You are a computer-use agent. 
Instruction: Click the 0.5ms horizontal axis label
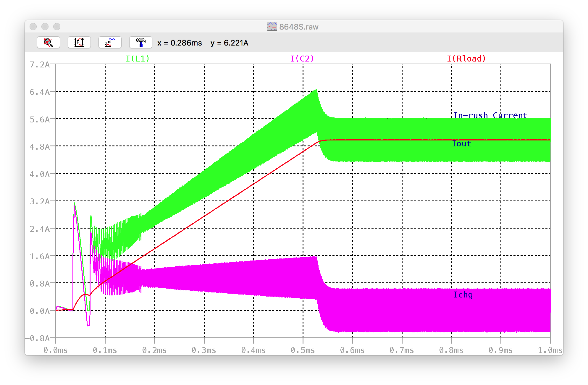coord(303,350)
